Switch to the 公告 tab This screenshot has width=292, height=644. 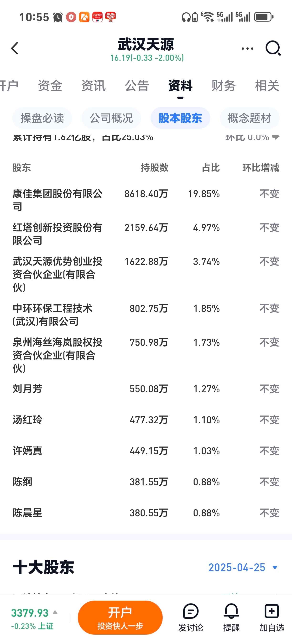(137, 85)
